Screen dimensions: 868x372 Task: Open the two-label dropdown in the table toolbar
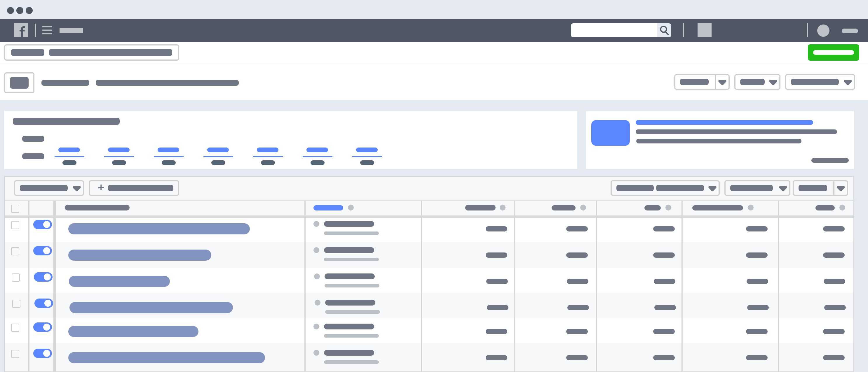pos(665,188)
